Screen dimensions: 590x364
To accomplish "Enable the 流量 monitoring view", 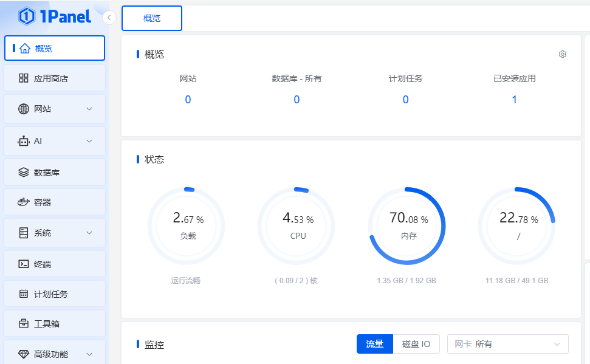I will [x=375, y=343].
